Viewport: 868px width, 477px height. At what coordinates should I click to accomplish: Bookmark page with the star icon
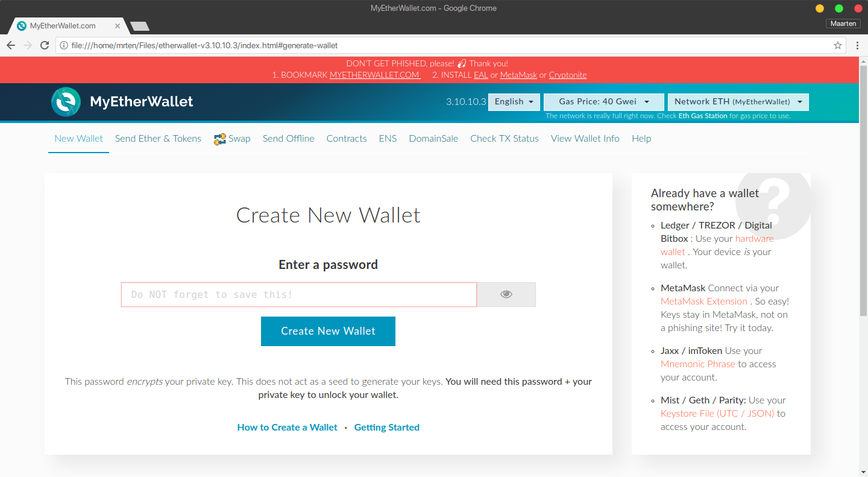tap(837, 45)
